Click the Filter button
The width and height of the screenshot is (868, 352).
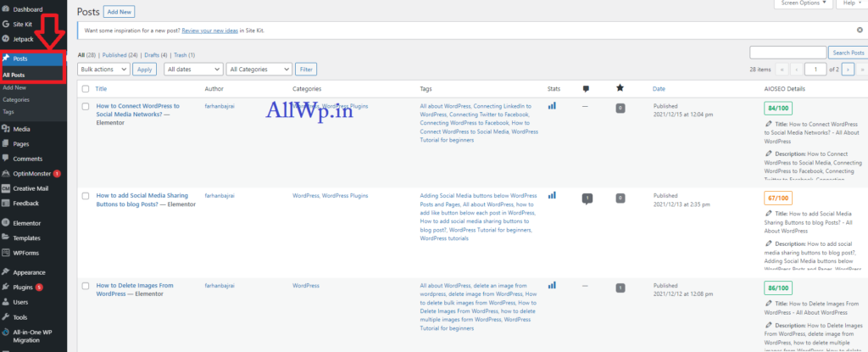click(306, 70)
